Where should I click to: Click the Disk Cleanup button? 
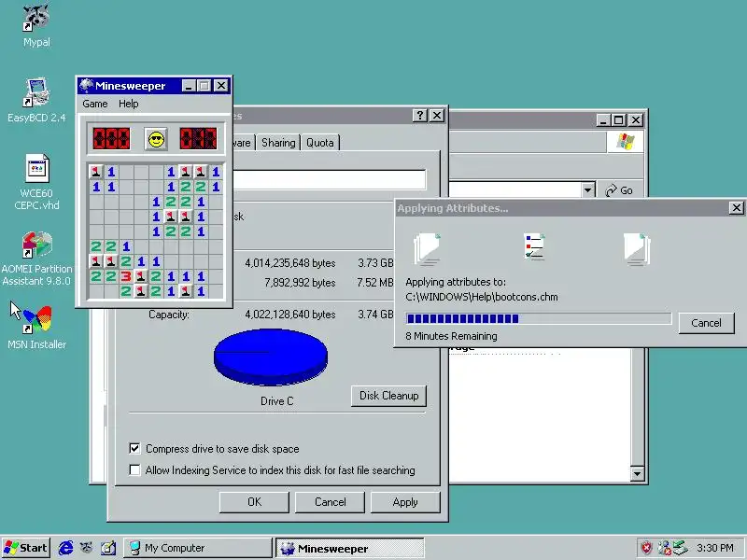[388, 396]
